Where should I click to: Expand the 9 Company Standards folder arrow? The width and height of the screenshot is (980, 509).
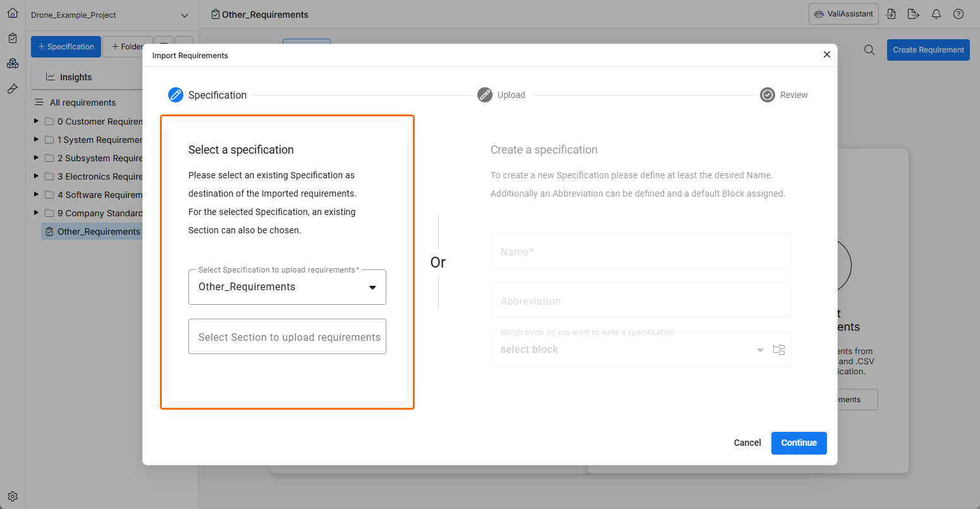pyautogui.click(x=36, y=212)
